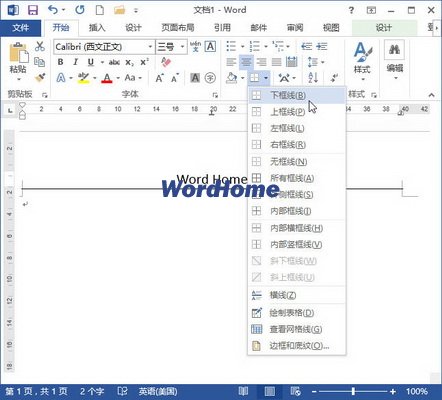Choose Bottom Border (B) from borders menu
Viewport: 442px width, 400px height.
click(297, 95)
